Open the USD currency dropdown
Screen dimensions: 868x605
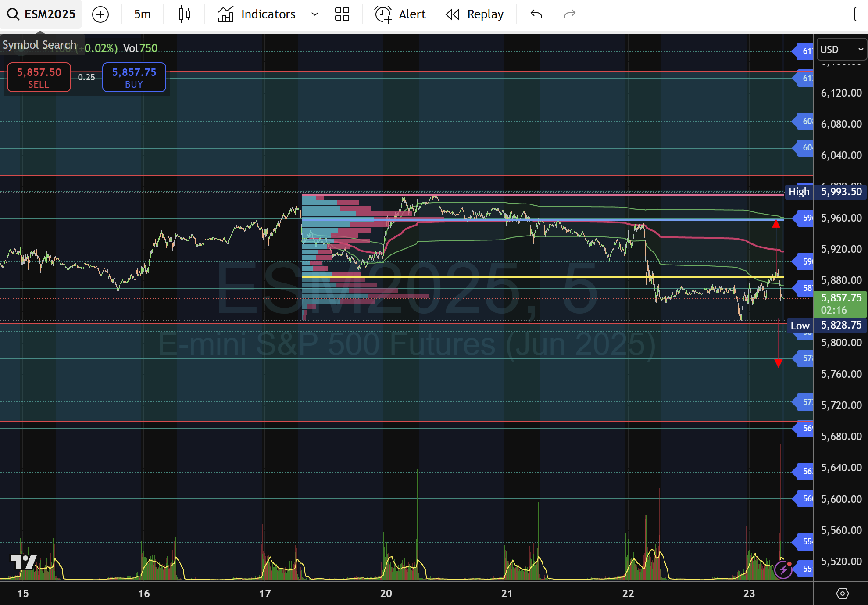point(841,49)
